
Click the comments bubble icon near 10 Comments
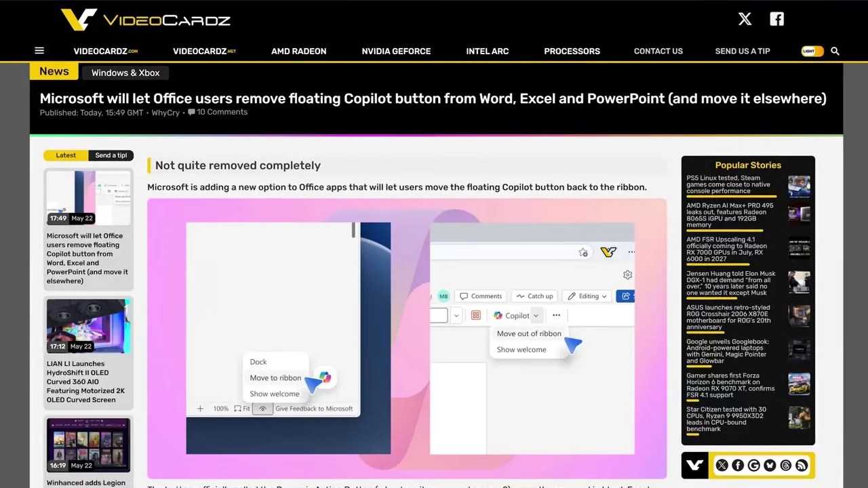tap(191, 113)
